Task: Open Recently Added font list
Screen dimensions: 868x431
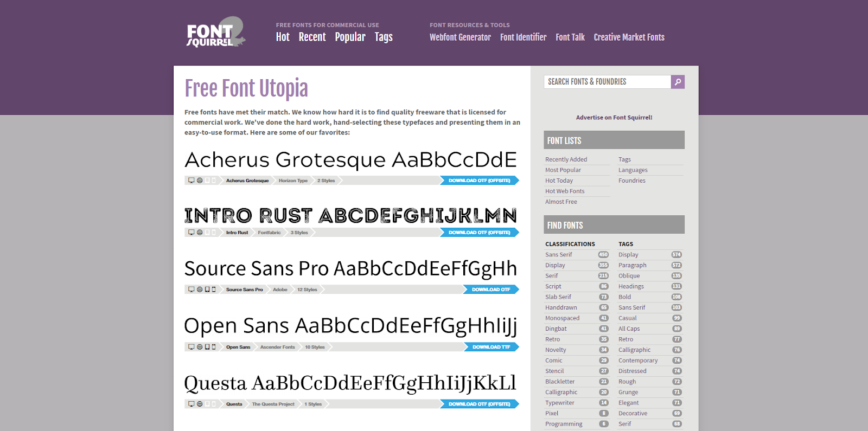Action: pyautogui.click(x=566, y=159)
